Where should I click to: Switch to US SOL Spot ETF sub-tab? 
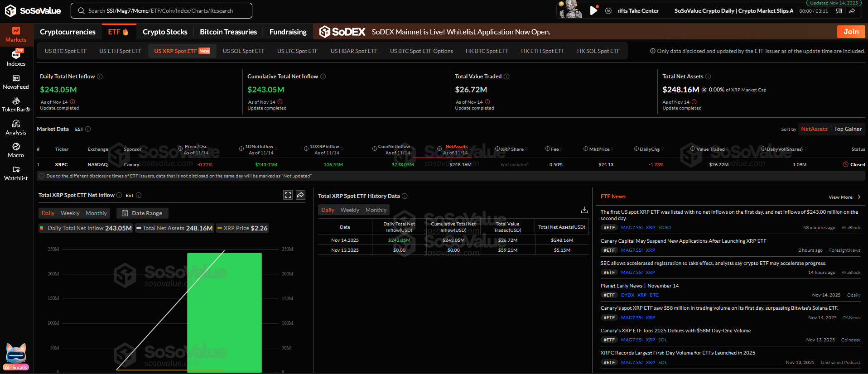pos(244,51)
